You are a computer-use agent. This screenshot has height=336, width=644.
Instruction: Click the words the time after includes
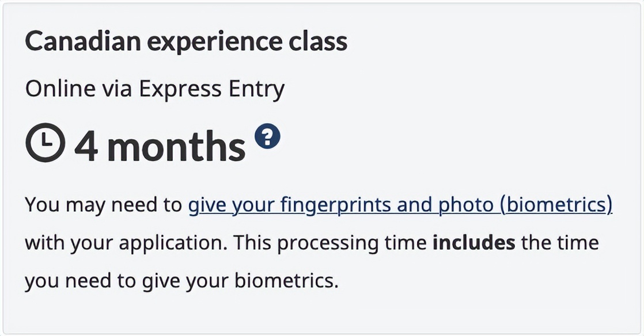tap(560, 242)
